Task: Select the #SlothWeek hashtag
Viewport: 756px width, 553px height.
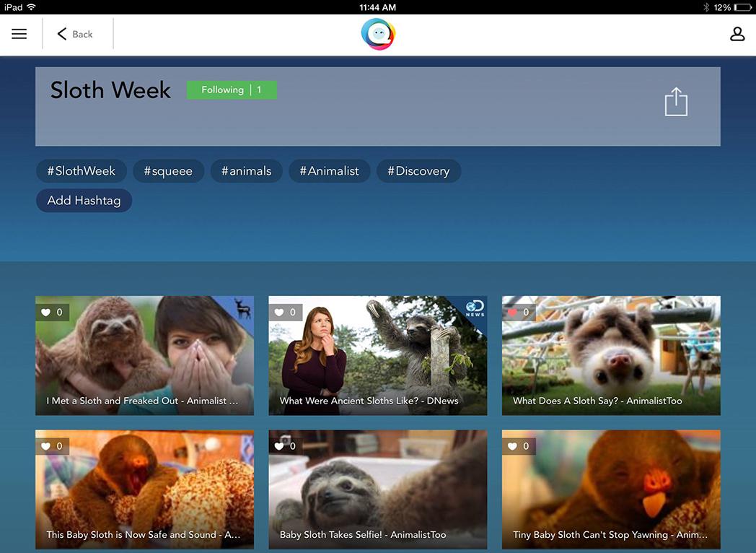Action: pos(82,171)
